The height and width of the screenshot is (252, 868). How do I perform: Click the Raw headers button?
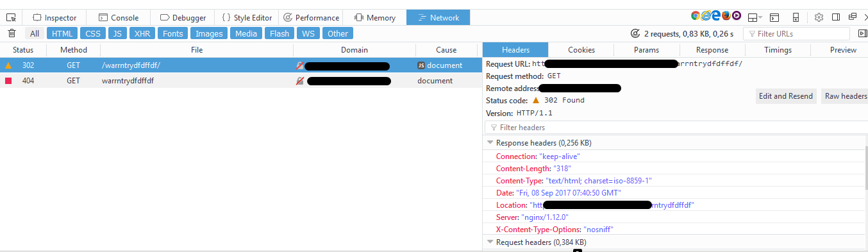pyautogui.click(x=846, y=96)
